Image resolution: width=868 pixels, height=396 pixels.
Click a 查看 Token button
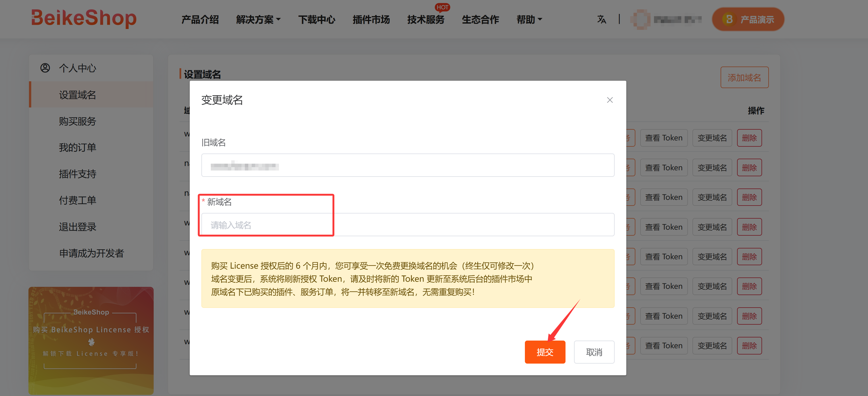[x=663, y=138]
